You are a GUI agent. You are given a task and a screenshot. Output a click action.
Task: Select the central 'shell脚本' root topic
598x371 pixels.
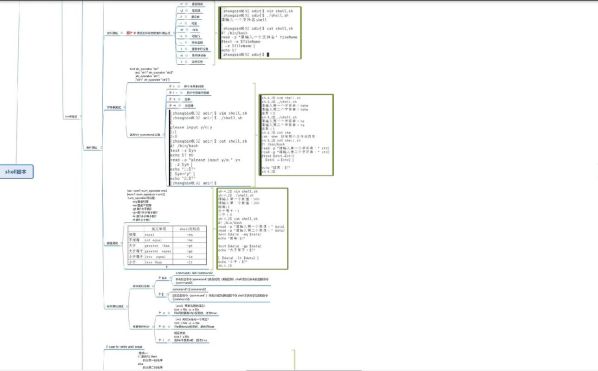point(16,172)
